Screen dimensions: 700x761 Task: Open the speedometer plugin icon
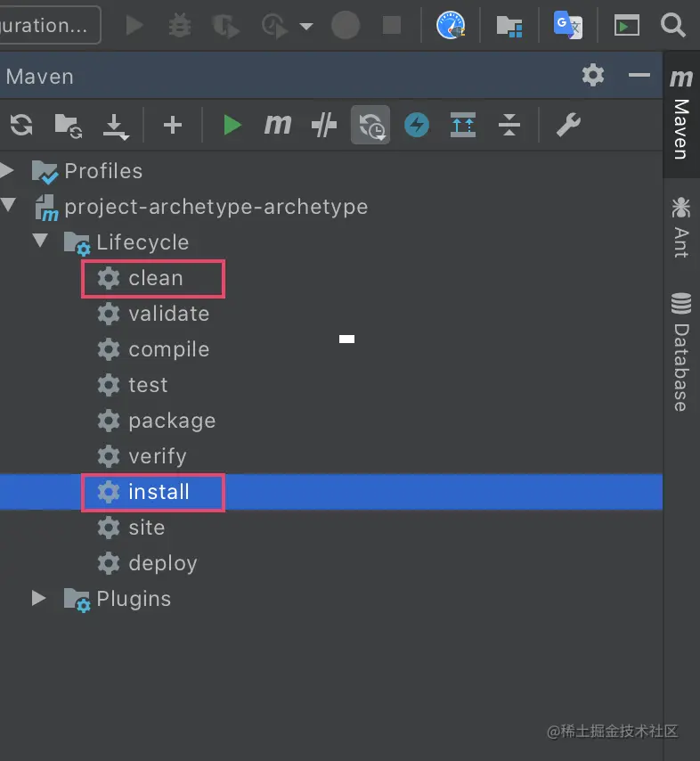[x=451, y=25]
